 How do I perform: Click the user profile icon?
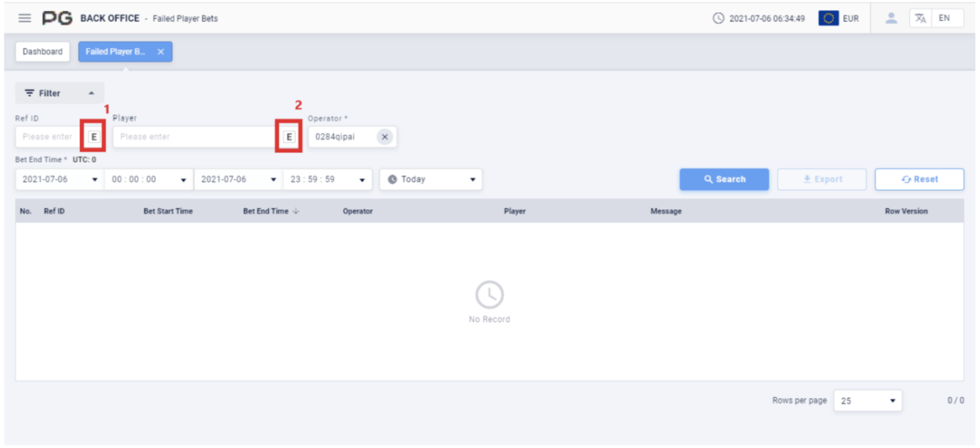891,18
